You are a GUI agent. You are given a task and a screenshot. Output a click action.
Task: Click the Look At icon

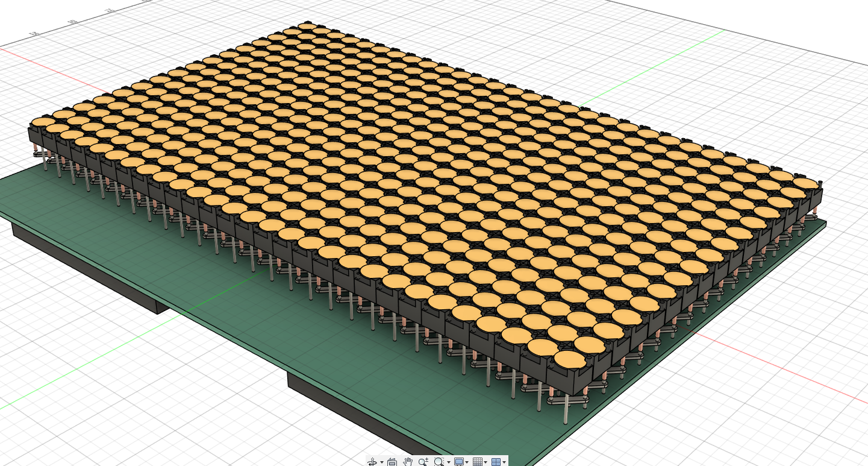coord(392,462)
